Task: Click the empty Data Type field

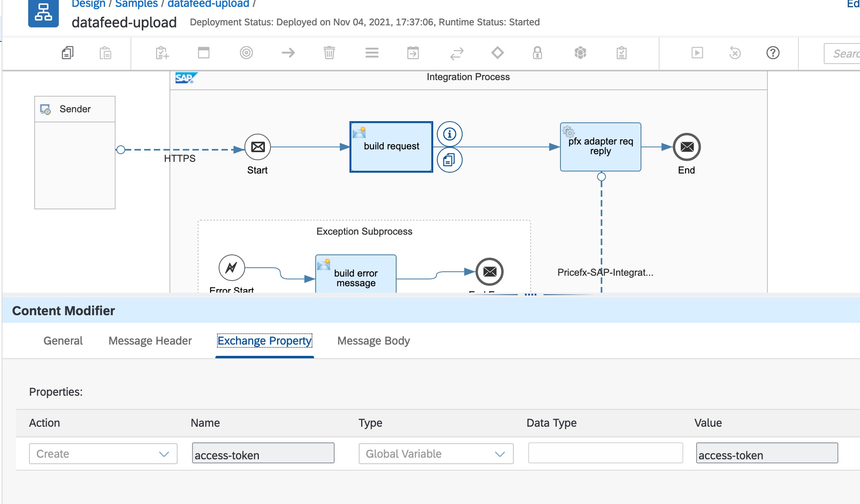Action: [x=605, y=453]
